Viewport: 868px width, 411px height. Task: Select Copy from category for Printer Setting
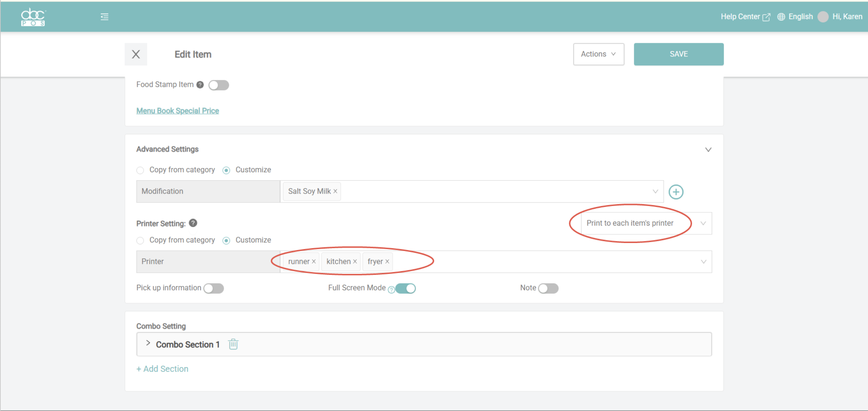[140, 240]
